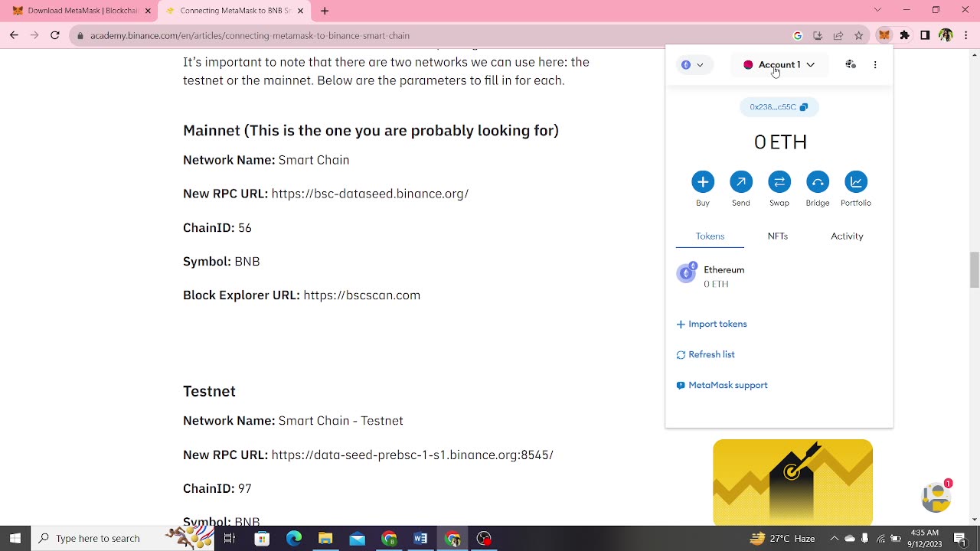Close the Download MetaMask tab
The image size is (980, 551).
(x=148, y=11)
